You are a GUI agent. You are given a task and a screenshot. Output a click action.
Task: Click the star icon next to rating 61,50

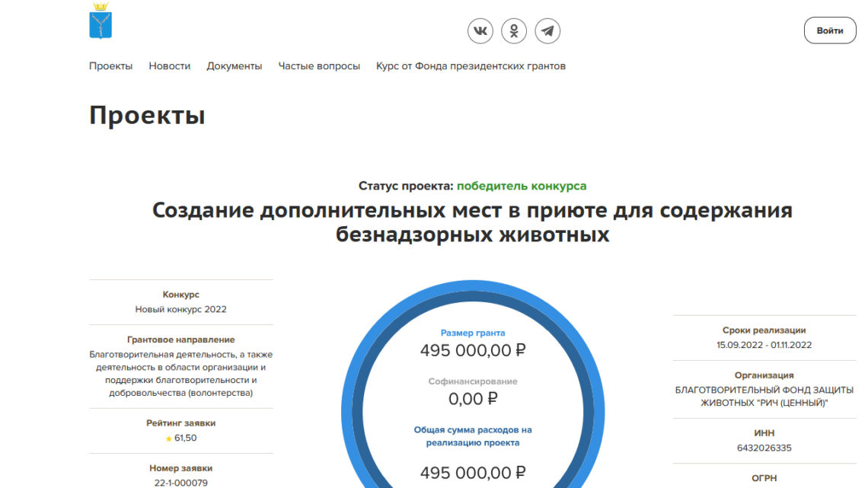coord(169,439)
